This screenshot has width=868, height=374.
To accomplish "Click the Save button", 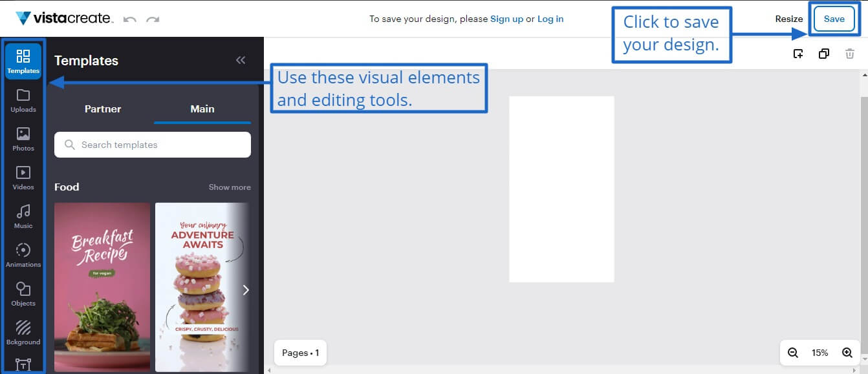I will (x=834, y=19).
